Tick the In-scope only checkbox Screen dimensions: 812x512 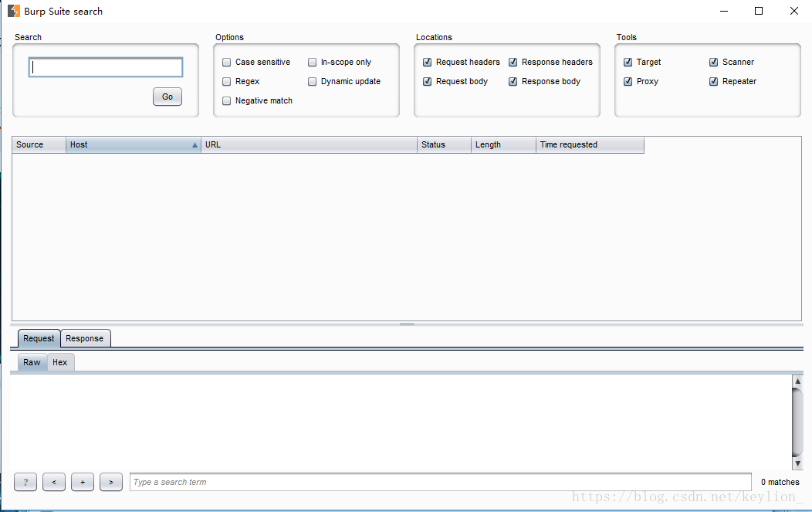tap(313, 63)
